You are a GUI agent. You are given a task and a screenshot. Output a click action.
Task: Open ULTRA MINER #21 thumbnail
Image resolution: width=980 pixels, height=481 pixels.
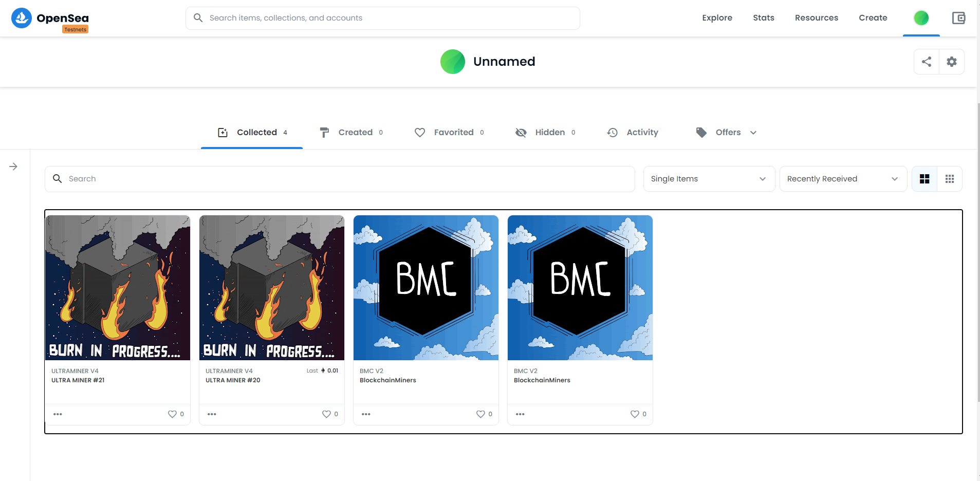(x=118, y=288)
